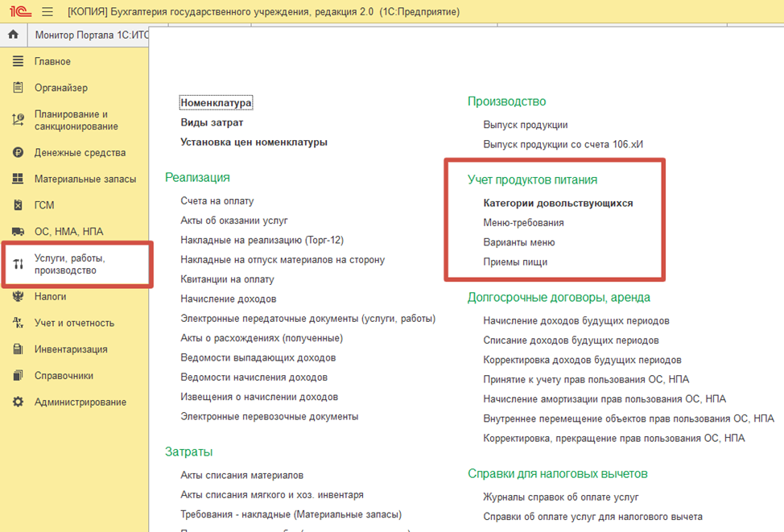
Task: Open Электронные передаточные документы (услуги, работы)
Action: (x=308, y=319)
